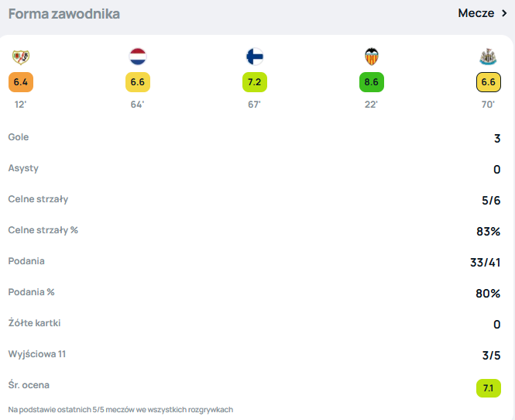Click the average rating 7.1 badge
The width and height of the screenshot is (515, 420).
click(x=489, y=388)
